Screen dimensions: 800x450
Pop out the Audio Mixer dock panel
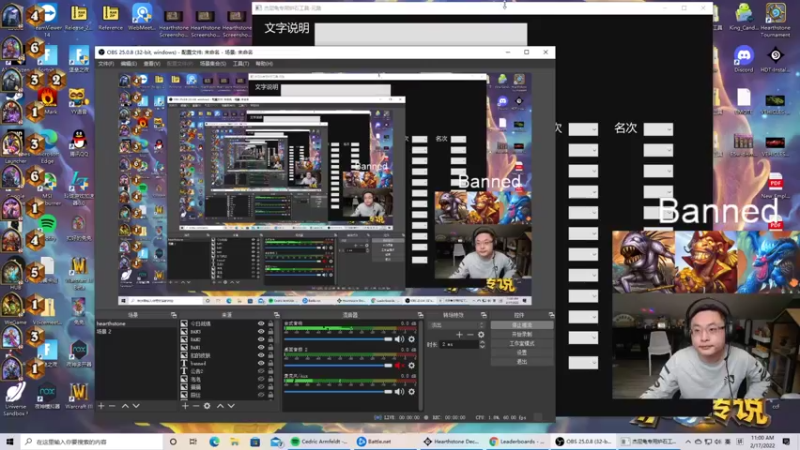click(420, 315)
